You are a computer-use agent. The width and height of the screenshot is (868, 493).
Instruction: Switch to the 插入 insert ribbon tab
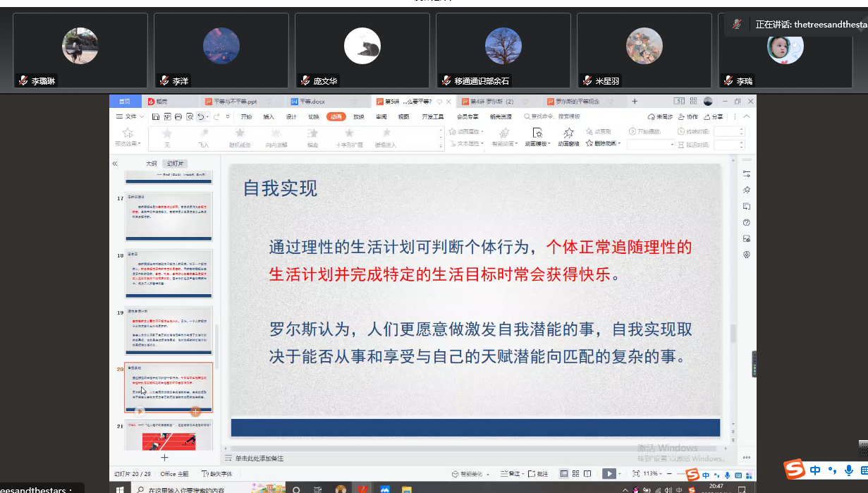pyautogui.click(x=269, y=116)
